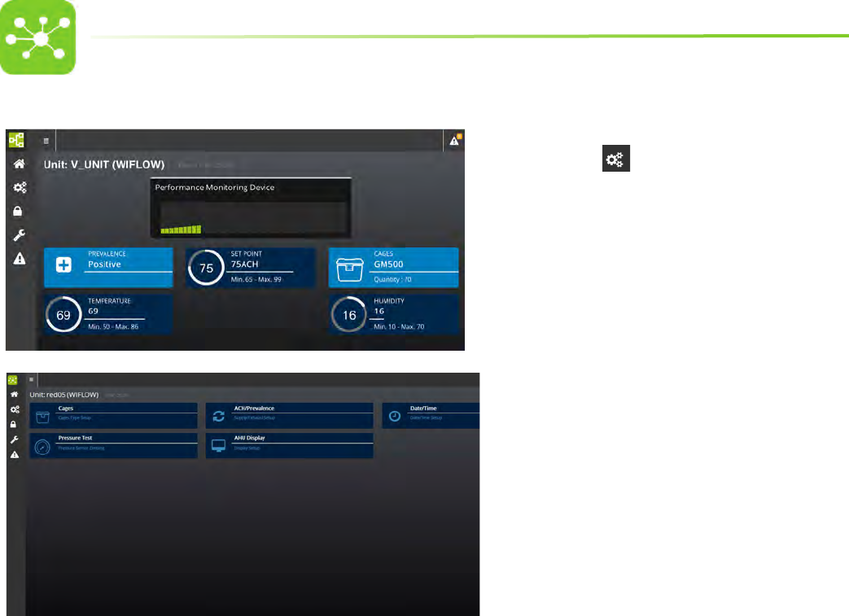Click the green tree logo in V_UNIT screen
Viewport: 849px width, 616px height.
tap(16, 140)
